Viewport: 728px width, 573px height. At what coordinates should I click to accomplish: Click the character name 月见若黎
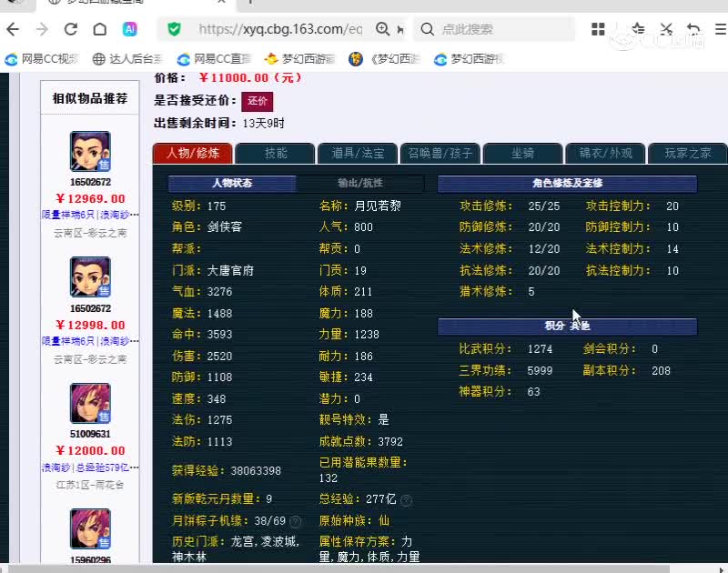tap(378, 206)
